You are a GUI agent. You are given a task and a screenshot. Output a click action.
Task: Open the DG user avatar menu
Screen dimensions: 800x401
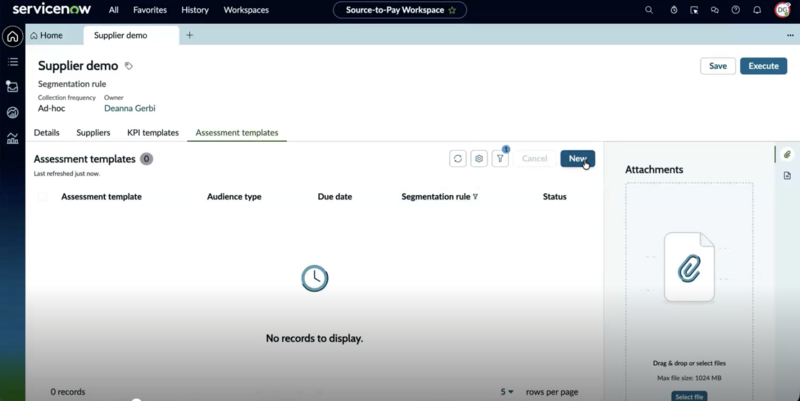(x=783, y=10)
